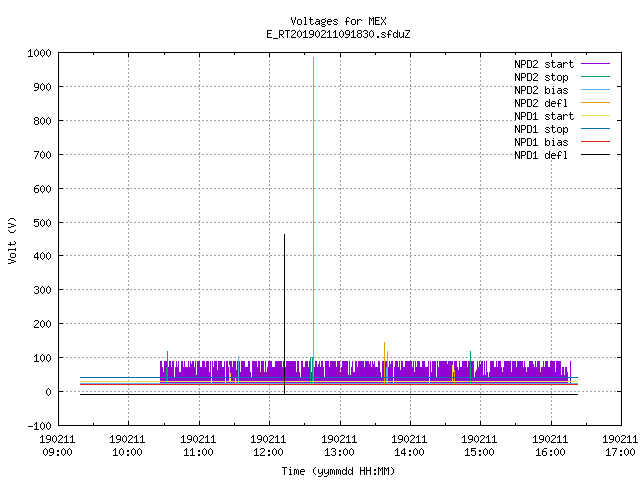Select the 'NPD1 defl' legend label
The width and height of the screenshot is (640, 480).
point(541,156)
